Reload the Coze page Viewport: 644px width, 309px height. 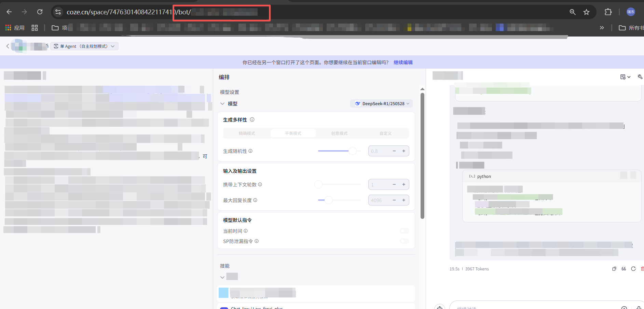point(40,12)
